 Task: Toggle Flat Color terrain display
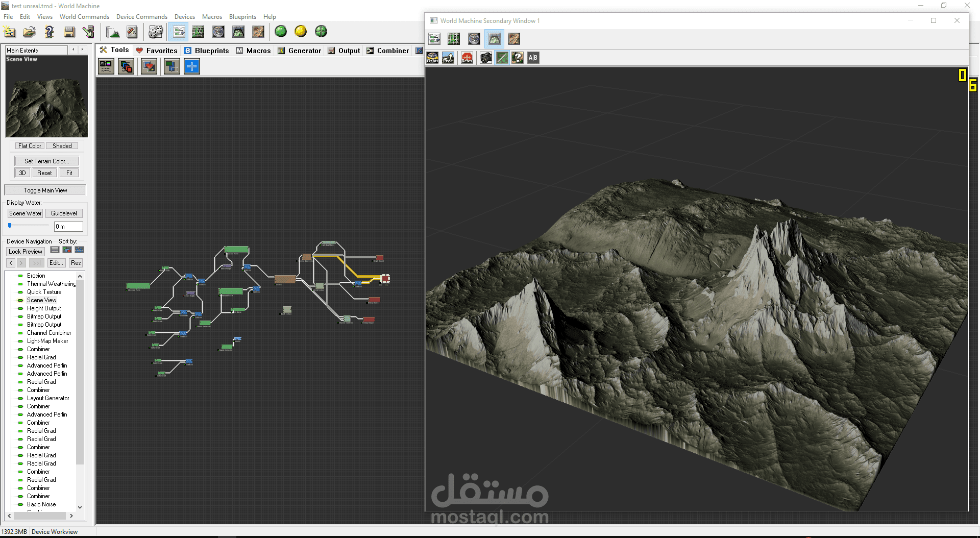(x=30, y=146)
